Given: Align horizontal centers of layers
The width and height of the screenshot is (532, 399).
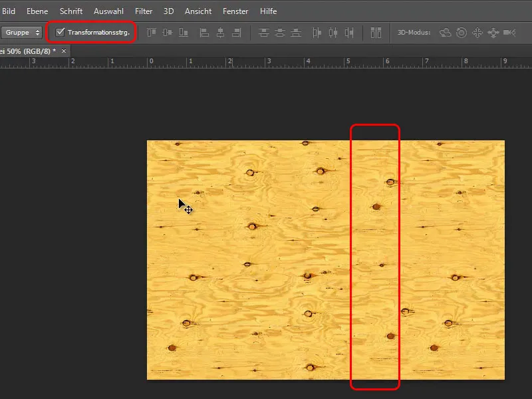Looking at the screenshot, I should click(x=220, y=33).
